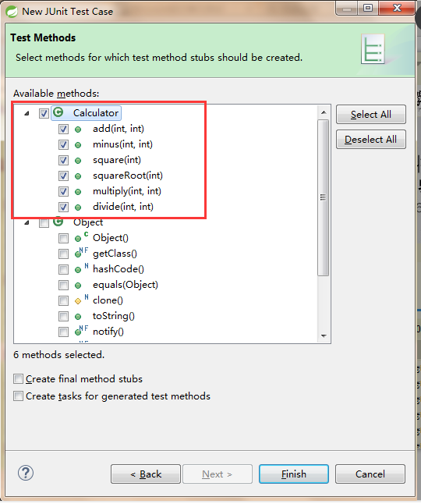
Task: Click the Finish button
Action: click(294, 474)
